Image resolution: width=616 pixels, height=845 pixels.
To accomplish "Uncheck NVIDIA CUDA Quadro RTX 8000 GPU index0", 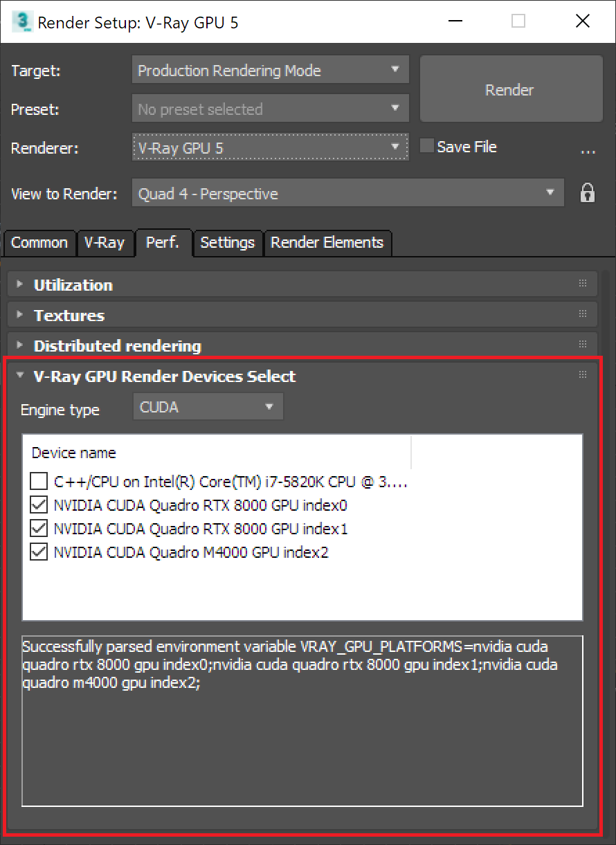I will click(39, 505).
